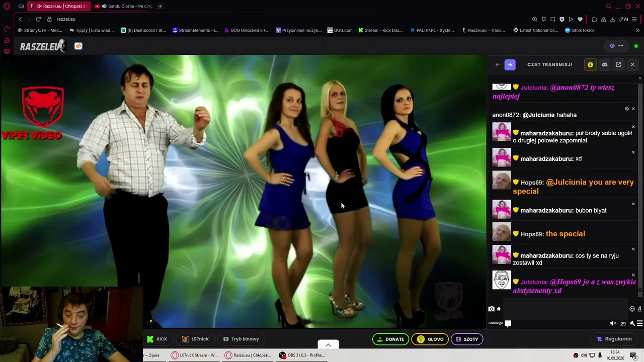Open the Przycinanie muzyk bookmark
Image resolution: width=644 pixels, height=362 pixels.
(x=299, y=30)
